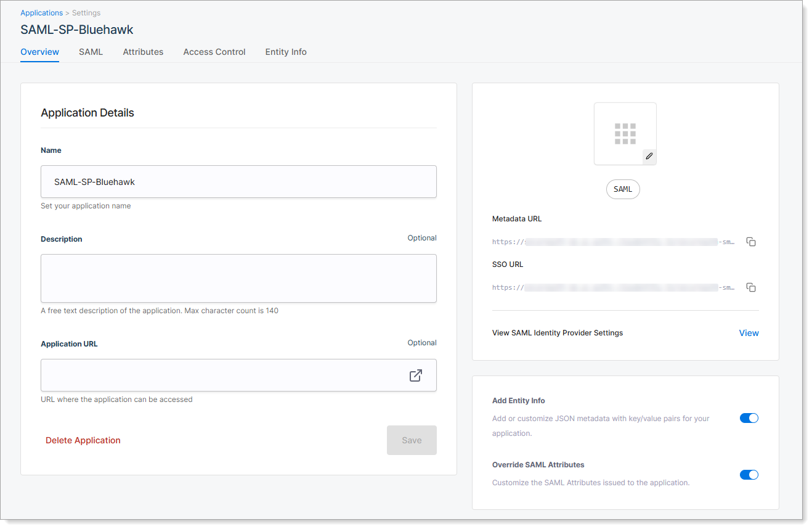Turn off Override SAML Attributes switch
Screen dimensions: 812x529
coord(749,475)
